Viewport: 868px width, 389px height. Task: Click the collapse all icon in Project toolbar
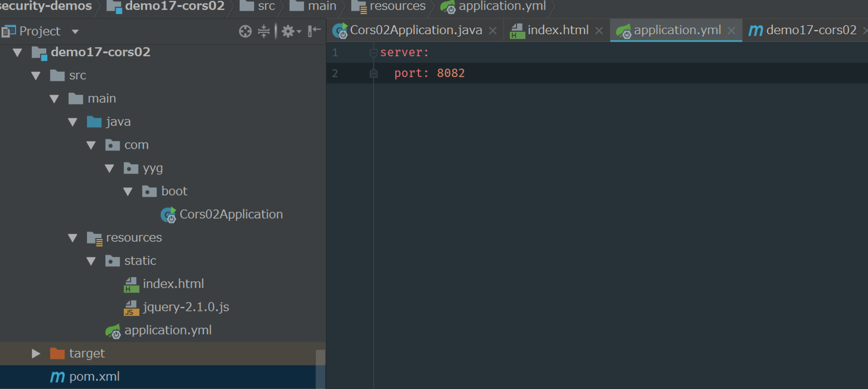[264, 31]
